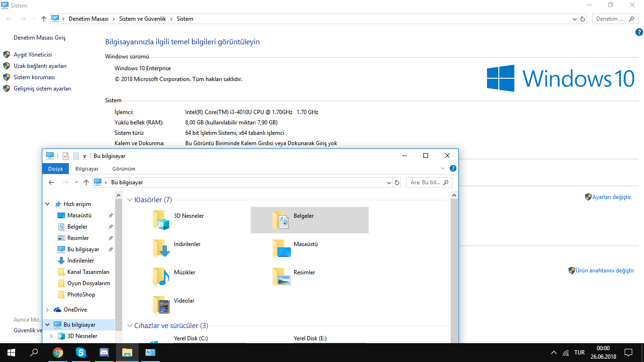Expand the Explorer ribbon with the chevron

tap(443, 168)
